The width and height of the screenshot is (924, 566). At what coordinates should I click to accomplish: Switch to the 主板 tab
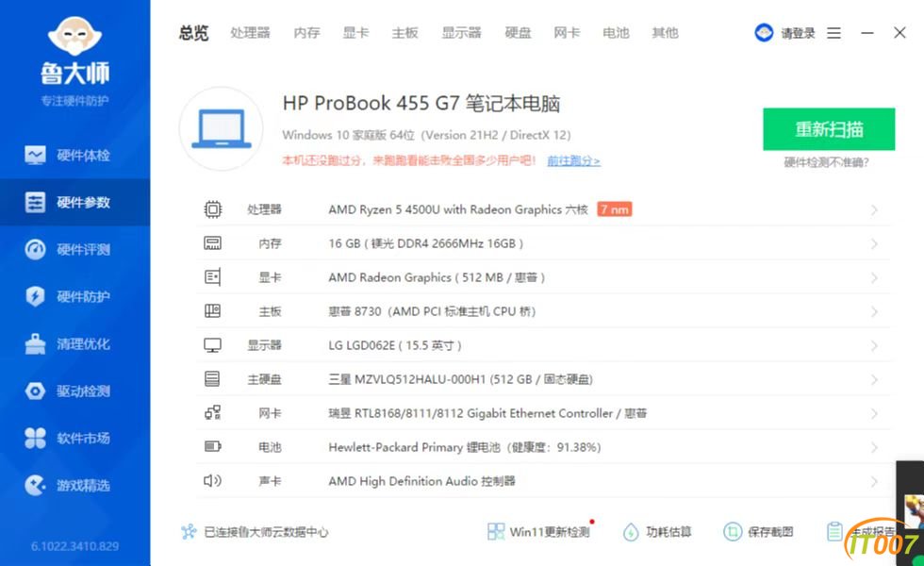(404, 33)
